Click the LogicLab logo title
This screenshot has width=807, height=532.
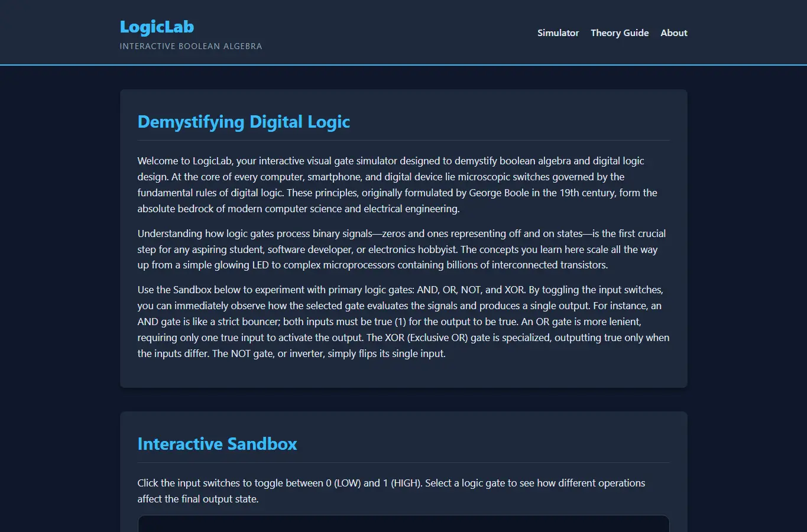pyautogui.click(x=157, y=27)
